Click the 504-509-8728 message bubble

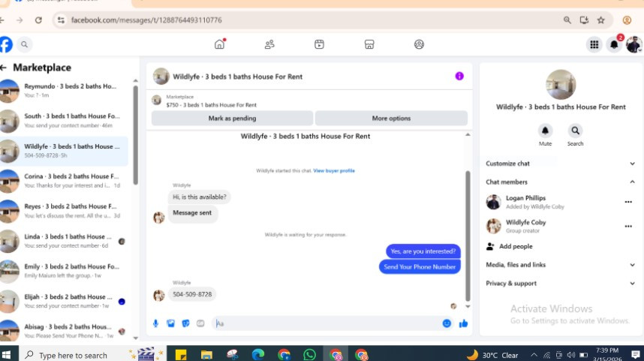click(192, 294)
